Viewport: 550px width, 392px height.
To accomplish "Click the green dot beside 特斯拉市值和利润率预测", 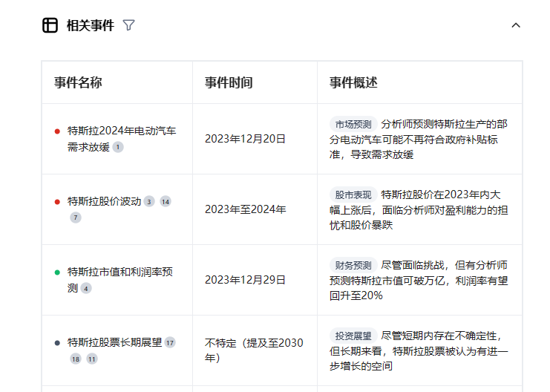I will [58, 272].
